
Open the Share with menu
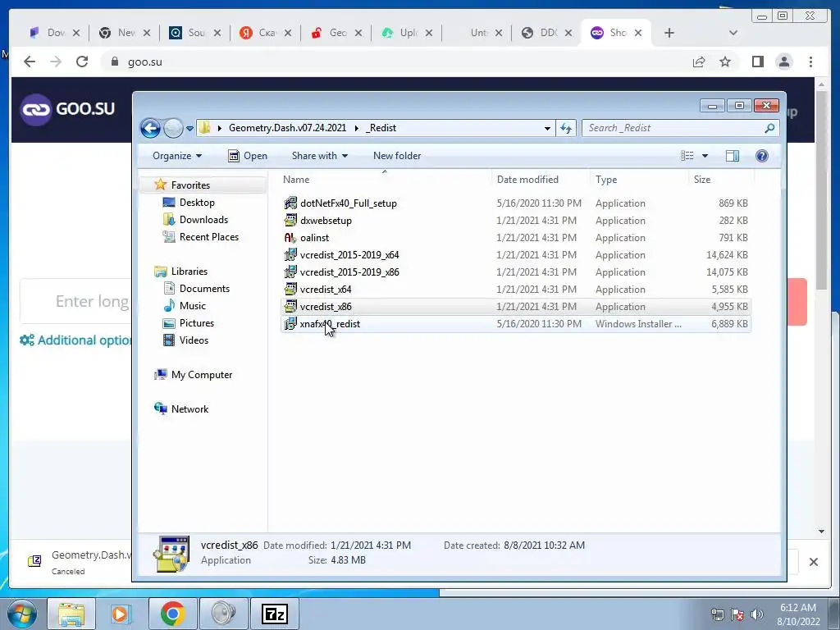point(319,156)
